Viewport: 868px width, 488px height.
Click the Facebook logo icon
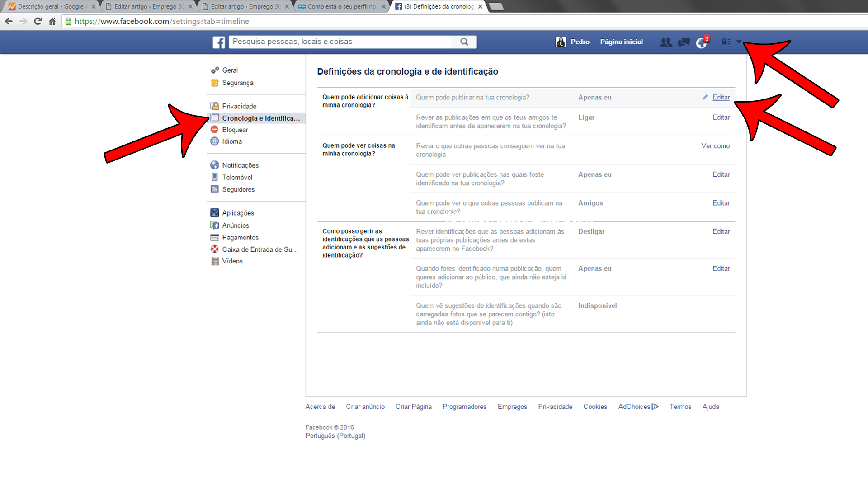coord(218,42)
